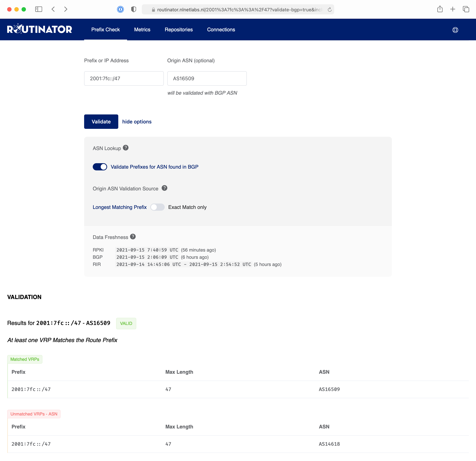The height and width of the screenshot is (461, 476).
Task: Click the Routinator logo
Action: tap(40, 29)
